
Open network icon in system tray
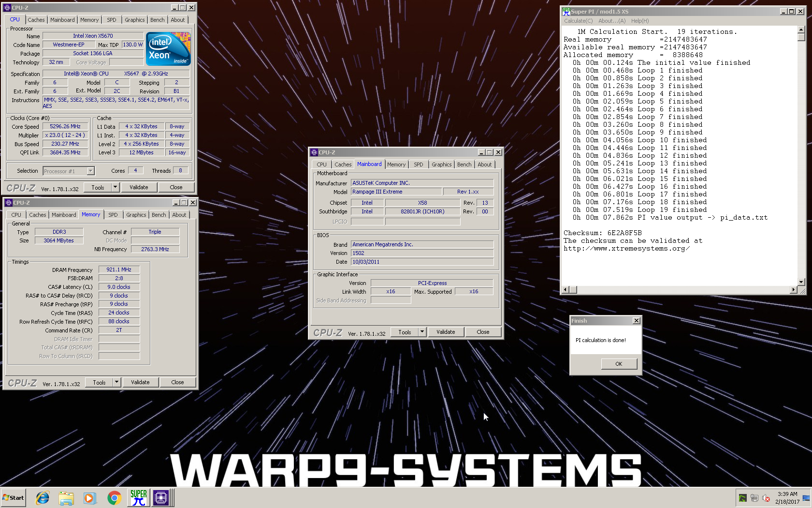[x=754, y=498]
